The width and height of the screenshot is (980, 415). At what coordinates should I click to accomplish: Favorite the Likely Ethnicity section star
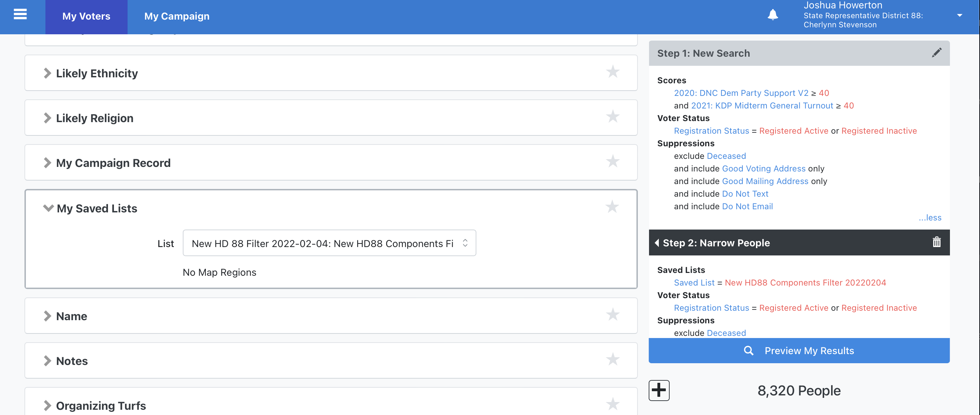612,72
